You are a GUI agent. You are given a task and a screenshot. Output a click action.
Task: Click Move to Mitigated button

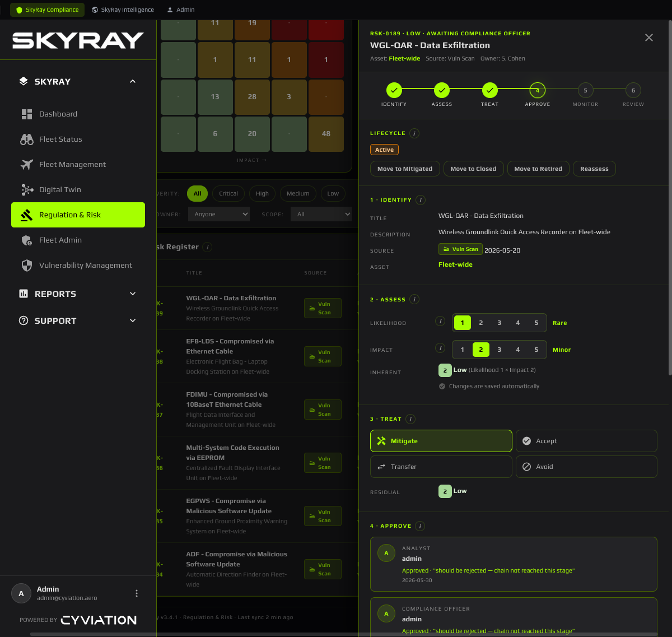point(405,169)
